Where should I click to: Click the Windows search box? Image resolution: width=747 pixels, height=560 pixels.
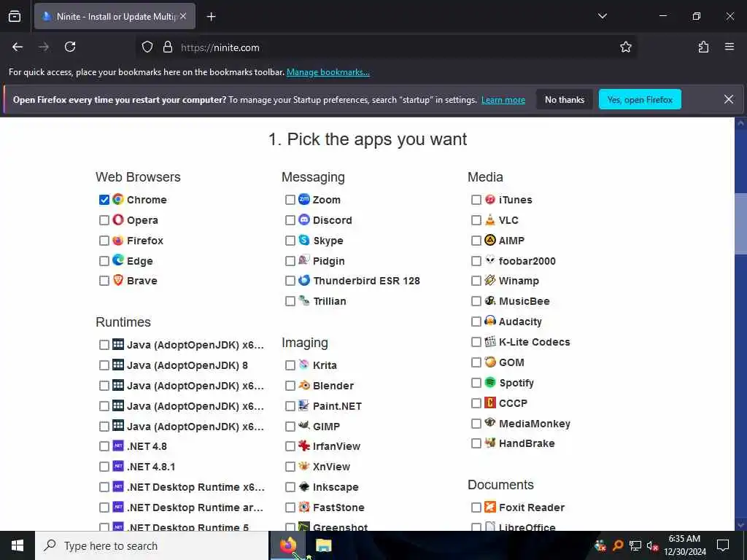point(152,545)
